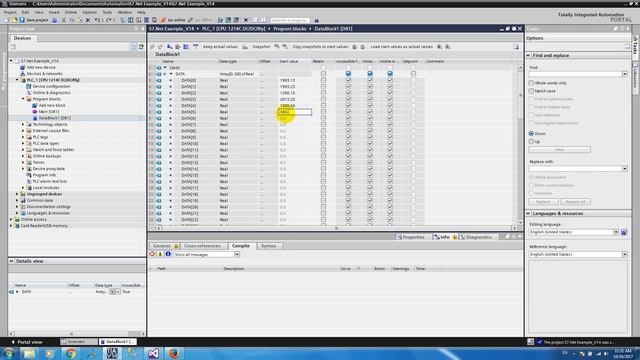Click the Print icon in main toolbar

55,20
